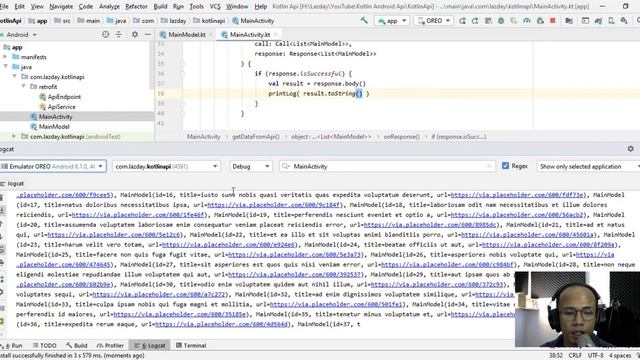Open Logcat panel settings gear

click(x=631, y=149)
